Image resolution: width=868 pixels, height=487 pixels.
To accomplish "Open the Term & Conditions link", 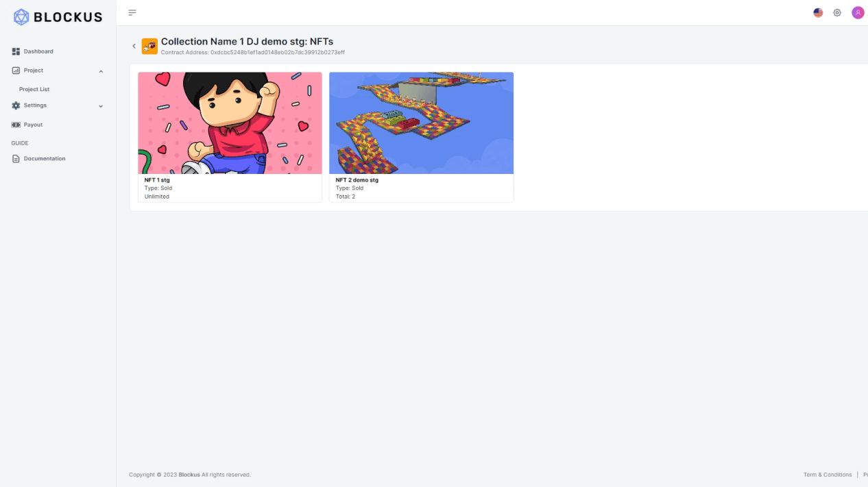I will click(828, 475).
